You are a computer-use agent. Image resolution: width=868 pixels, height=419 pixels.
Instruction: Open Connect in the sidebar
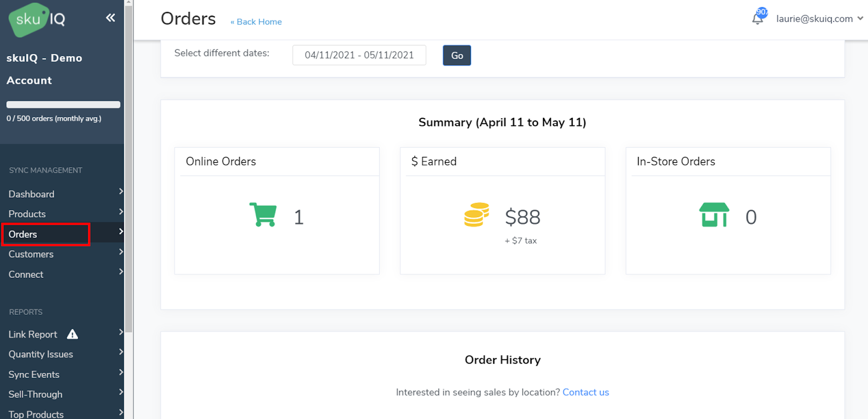coord(26,275)
